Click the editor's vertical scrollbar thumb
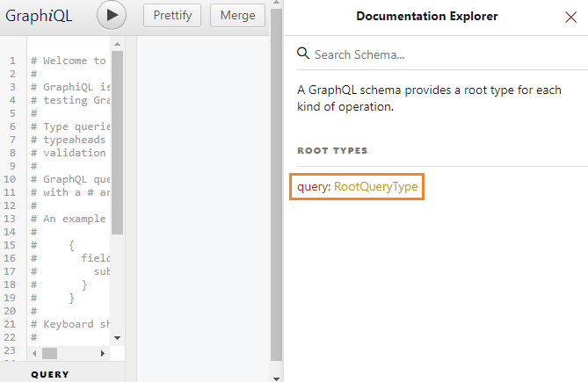Viewport: 588px width, 382px height. [118, 141]
